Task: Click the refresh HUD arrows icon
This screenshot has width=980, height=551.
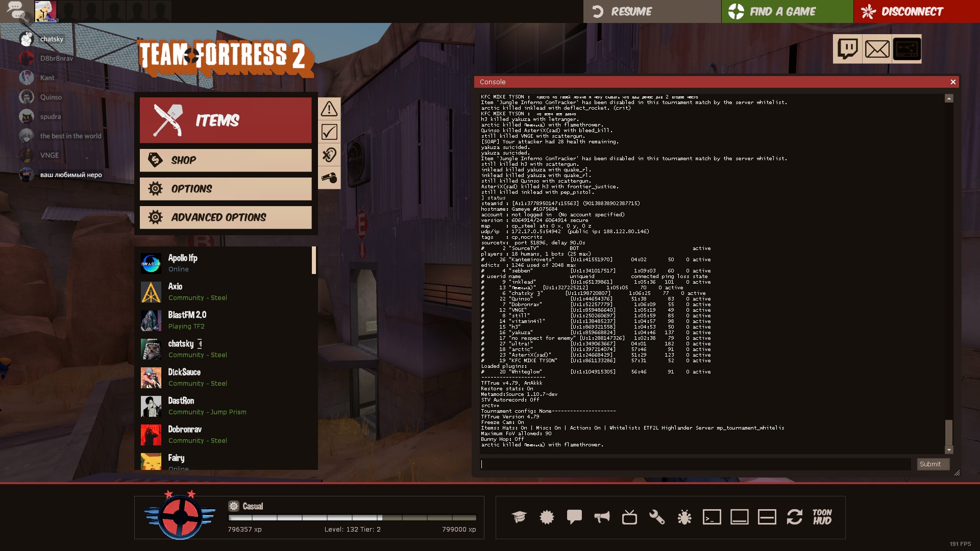Action: 795,517
